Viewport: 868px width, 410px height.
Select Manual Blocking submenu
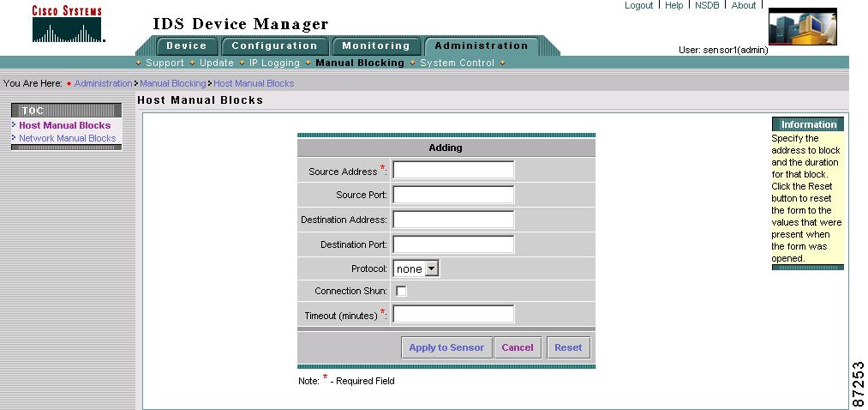click(x=360, y=63)
